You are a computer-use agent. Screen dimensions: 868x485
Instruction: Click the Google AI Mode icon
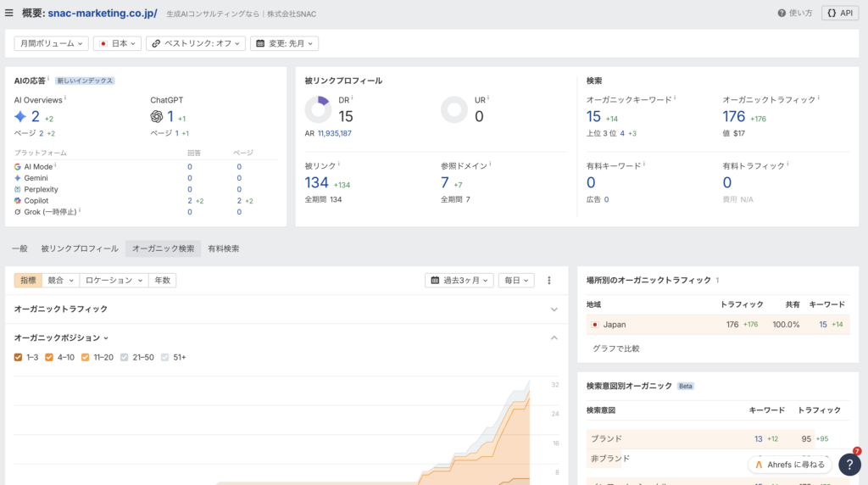point(17,167)
